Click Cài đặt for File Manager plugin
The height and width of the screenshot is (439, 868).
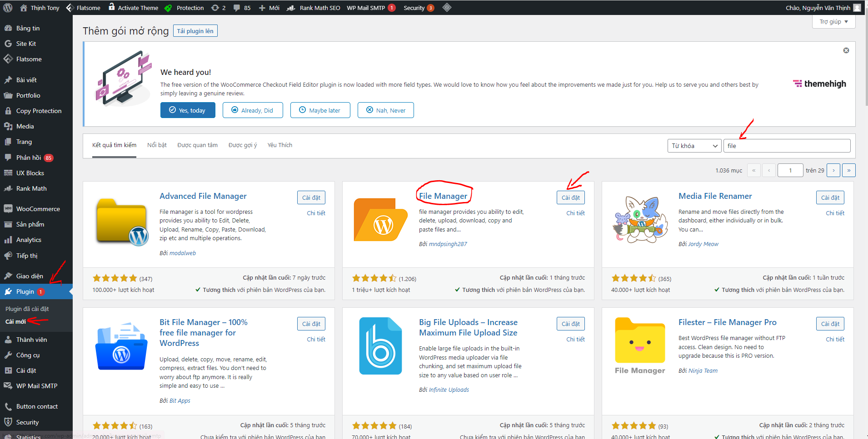(x=570, y=197)
